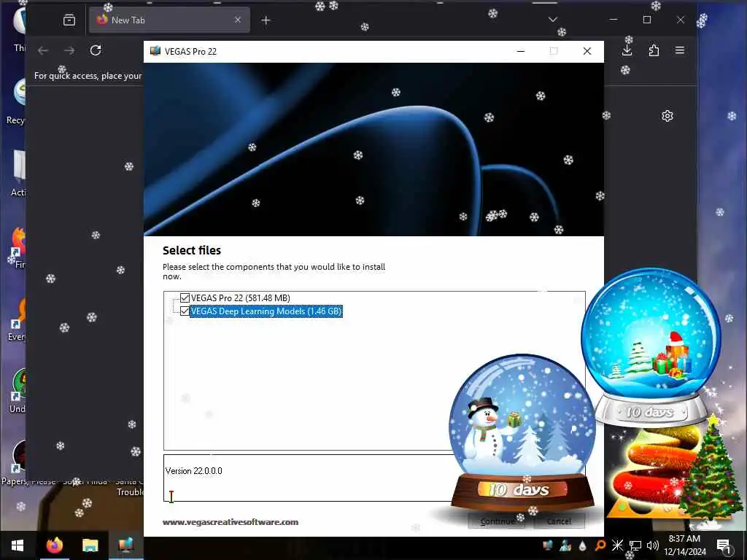This screenshot has height=560, width=747.
Task: Click the VEGAS Pro 22 title bar icon
Action: (x=155, y=51)
